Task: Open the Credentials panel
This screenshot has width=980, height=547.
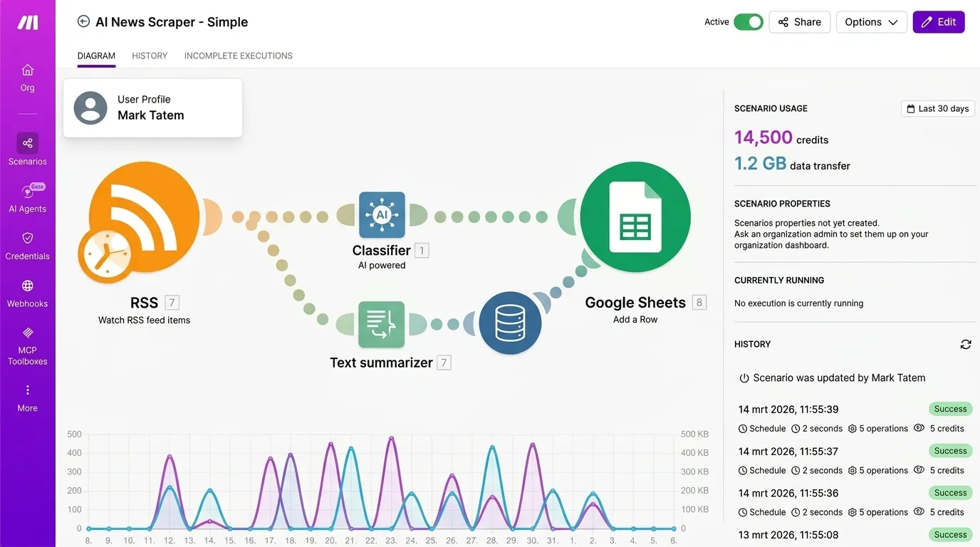Action: click(27, 243)
